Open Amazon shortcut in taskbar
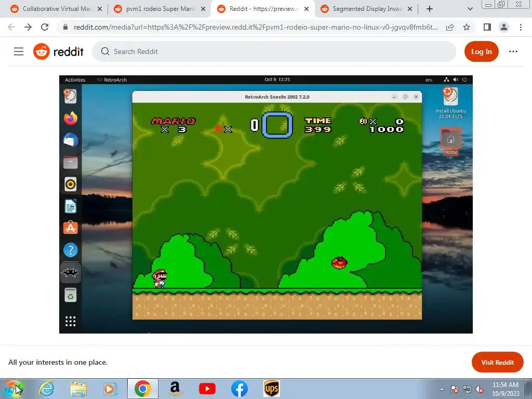532x399 pixels. click(x=175, y=389)
